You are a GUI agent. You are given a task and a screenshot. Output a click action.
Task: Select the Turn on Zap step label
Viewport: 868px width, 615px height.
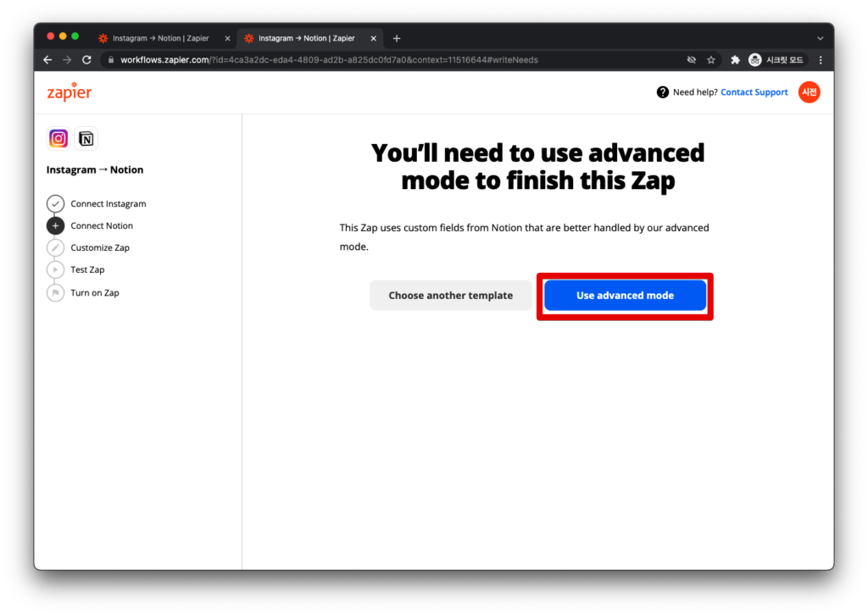[95, 292]
